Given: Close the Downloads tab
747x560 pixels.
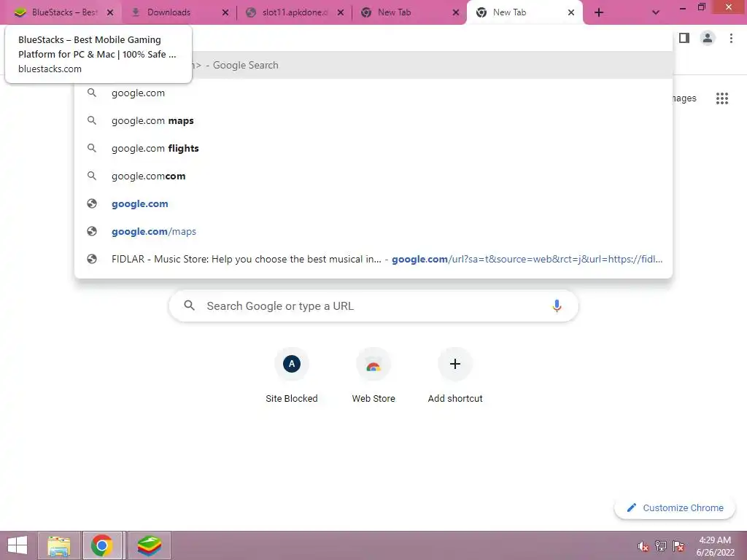Looking at the screenshot, I should (225, 12).
